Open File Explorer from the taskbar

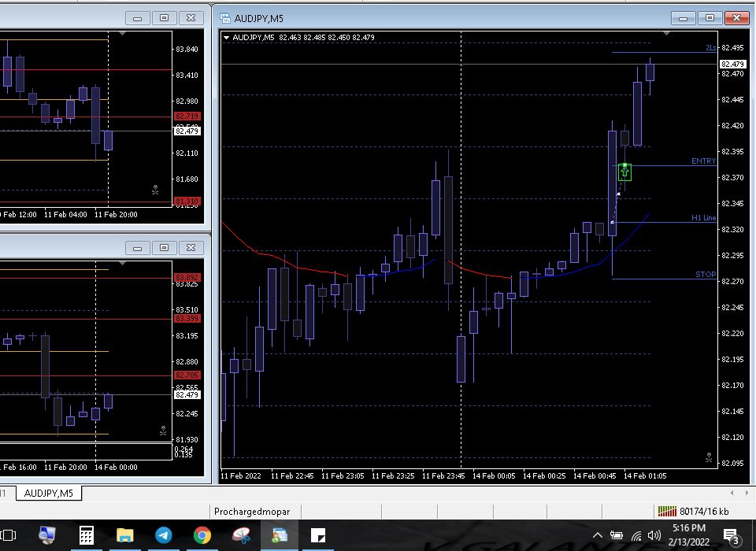tap(125, 535)
